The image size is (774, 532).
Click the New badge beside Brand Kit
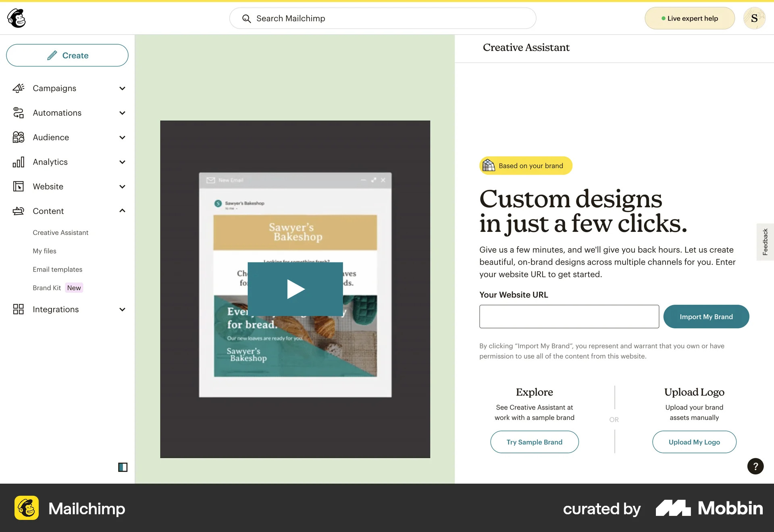(x=74, y=288)
